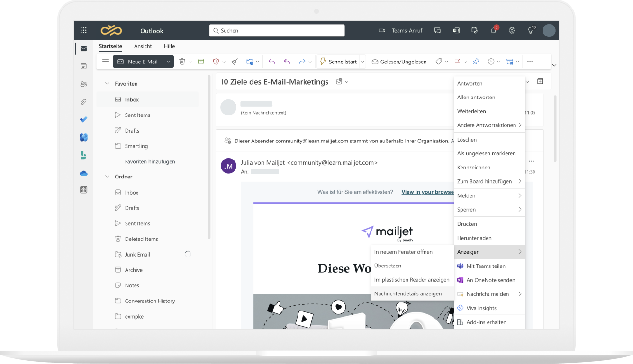This screenshot has width=633, height=364.
Task: Choose An OneNote senden
Action: pyautogui.click(x=489, y=280)
